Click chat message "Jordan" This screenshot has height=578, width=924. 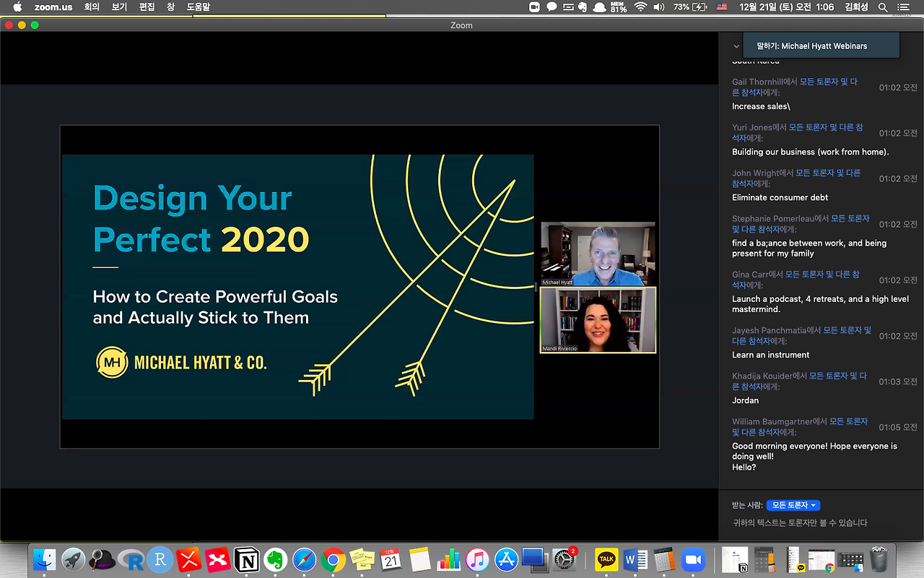pyautogui.click(x=745, y=400)
